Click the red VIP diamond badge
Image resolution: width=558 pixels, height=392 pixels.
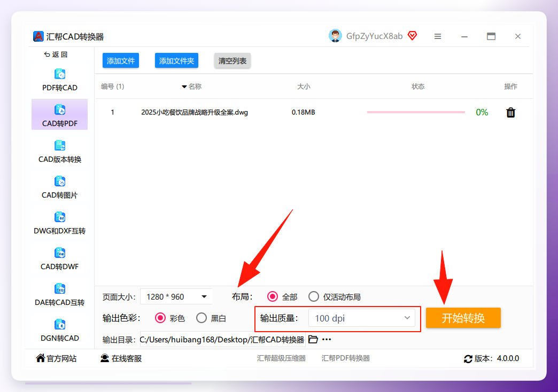(x=413, y=36)
